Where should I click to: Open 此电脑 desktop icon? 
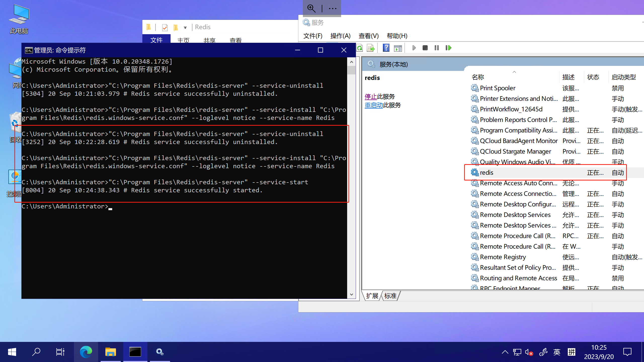point(19,19)
